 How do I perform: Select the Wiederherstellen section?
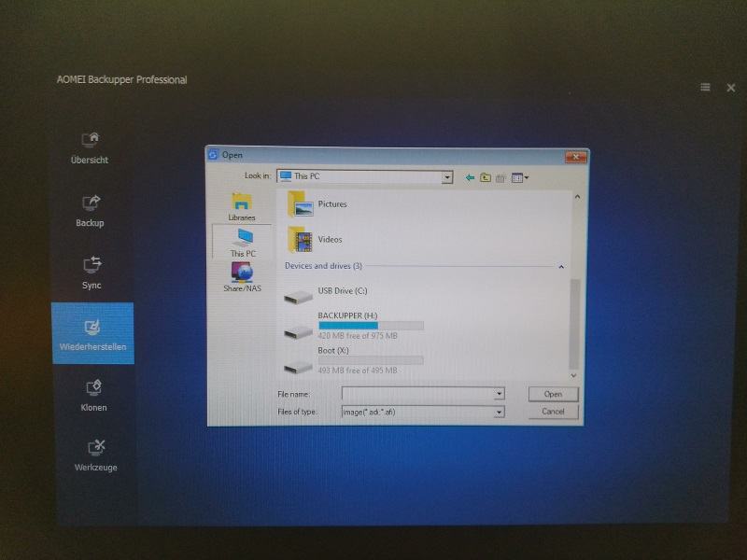click(x=92, y=333)
